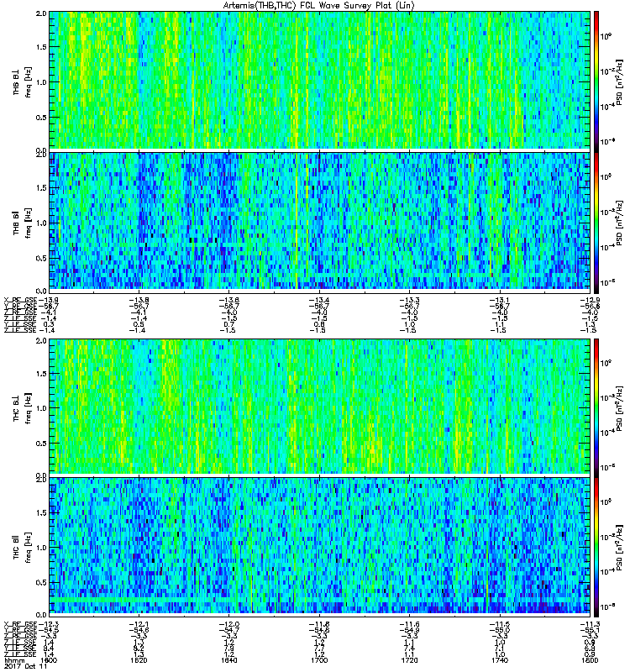
Task: Click inside the THB B-perpendicular spectrogram panel
Action: [x=320, y=80]
